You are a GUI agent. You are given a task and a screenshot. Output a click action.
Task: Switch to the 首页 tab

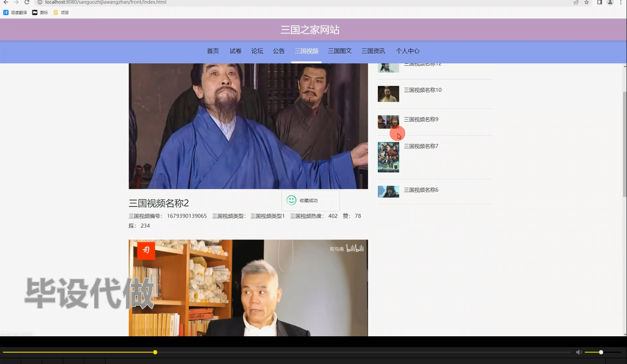coord(213,50)
